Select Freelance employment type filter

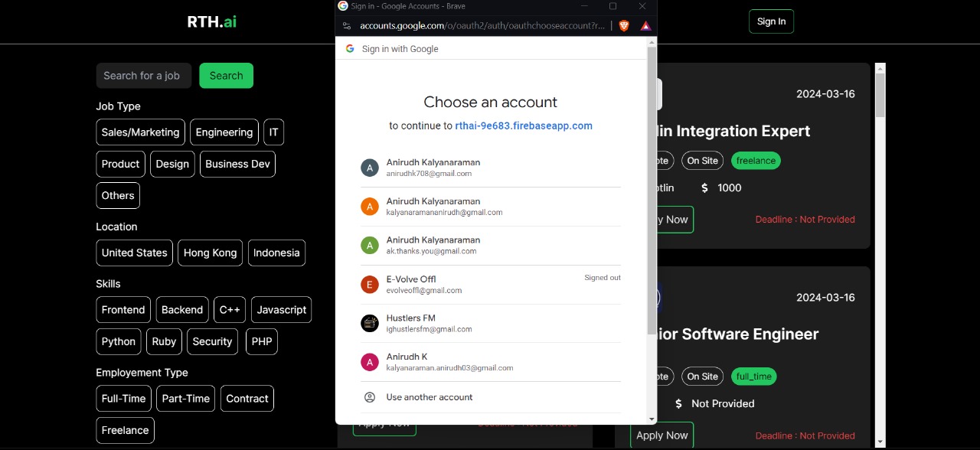125,430
